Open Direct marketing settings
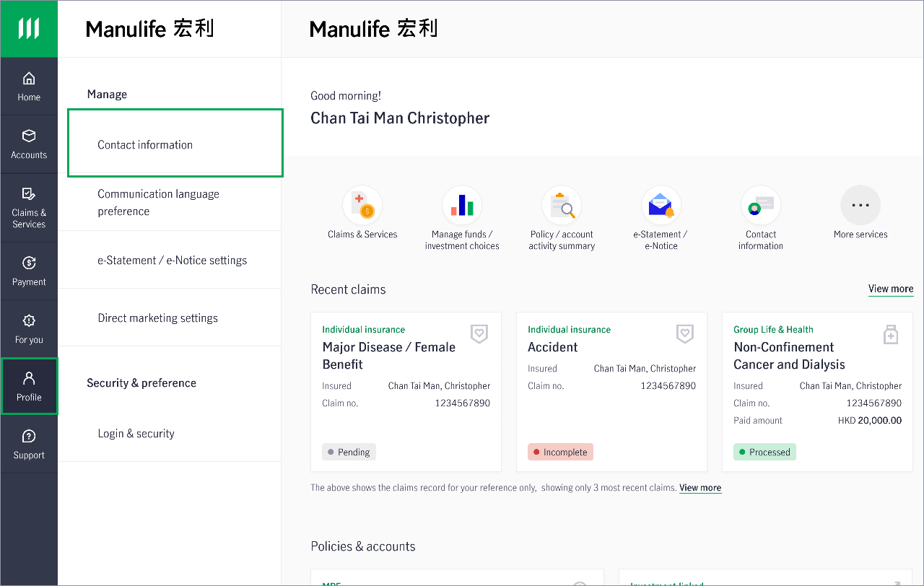 (170, 318)
